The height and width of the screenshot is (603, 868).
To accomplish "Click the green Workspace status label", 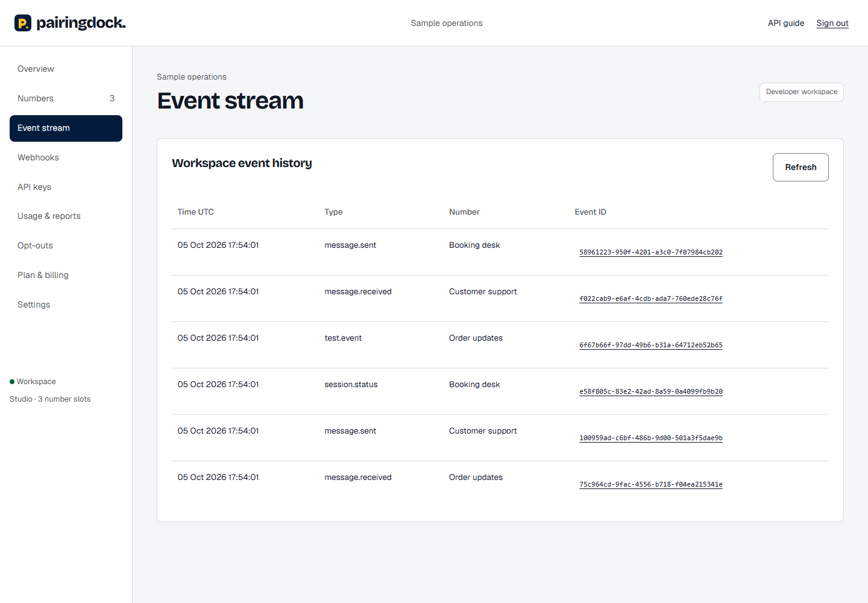I will [33, 382].
